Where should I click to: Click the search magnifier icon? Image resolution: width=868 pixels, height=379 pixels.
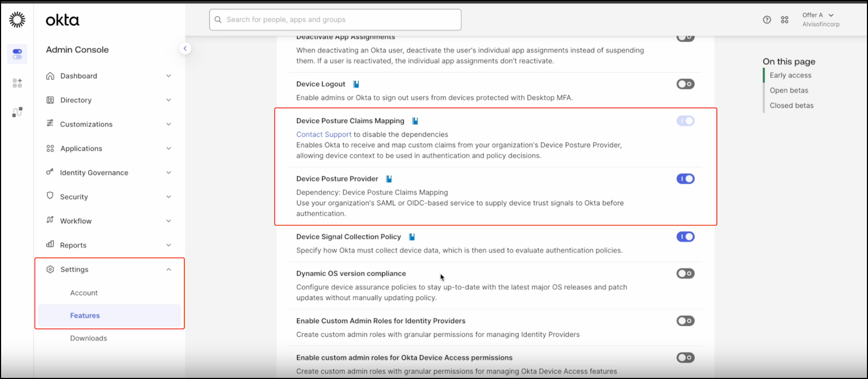[x=218, y=19]
